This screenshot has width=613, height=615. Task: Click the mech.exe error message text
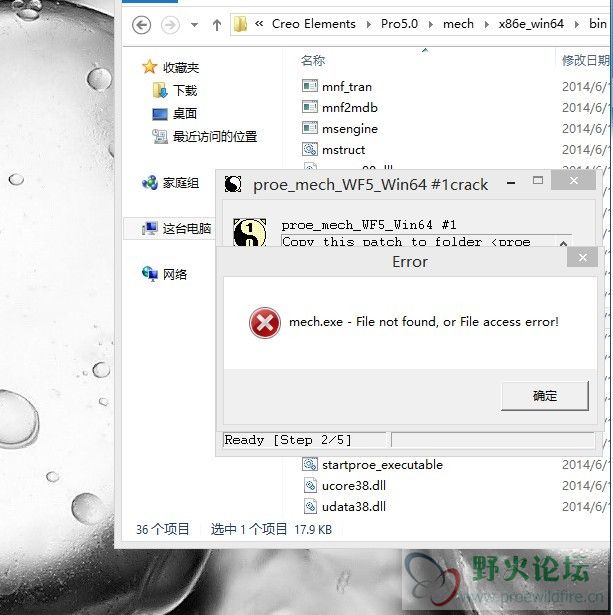click(x=424, y=322)
